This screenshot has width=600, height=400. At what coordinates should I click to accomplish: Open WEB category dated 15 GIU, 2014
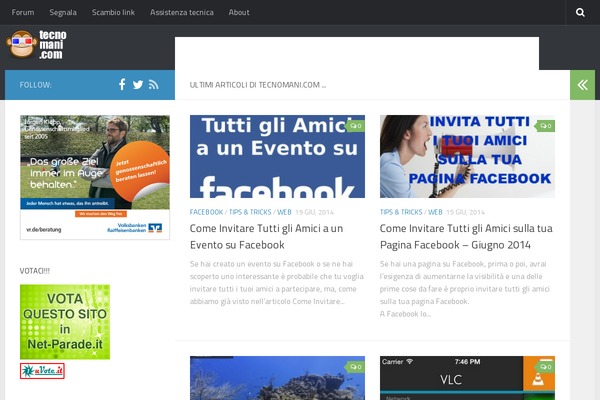click(435, 212)
